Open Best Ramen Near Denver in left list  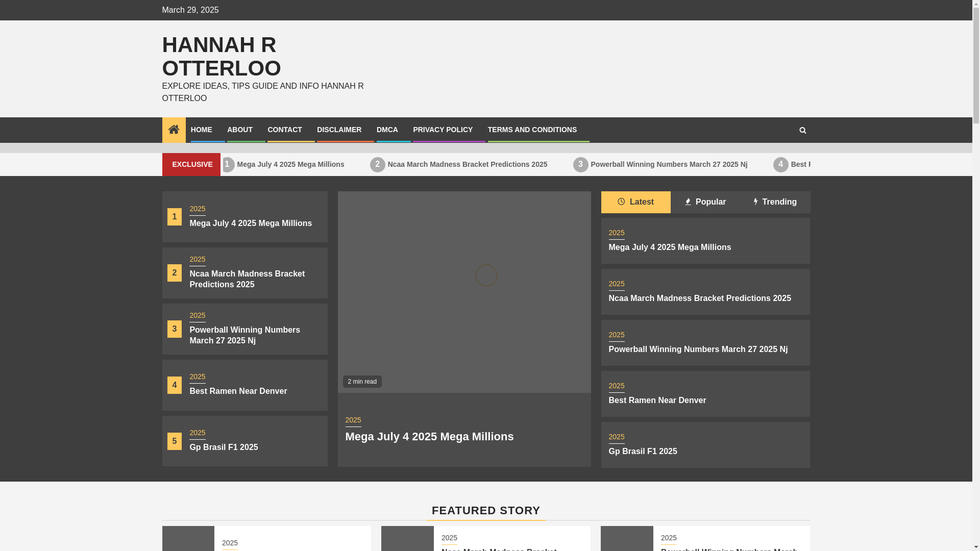[x=238, y=391]
